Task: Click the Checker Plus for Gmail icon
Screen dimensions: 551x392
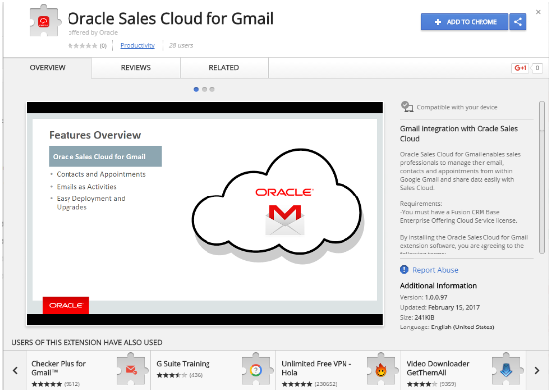Action: tap(131, 369)
